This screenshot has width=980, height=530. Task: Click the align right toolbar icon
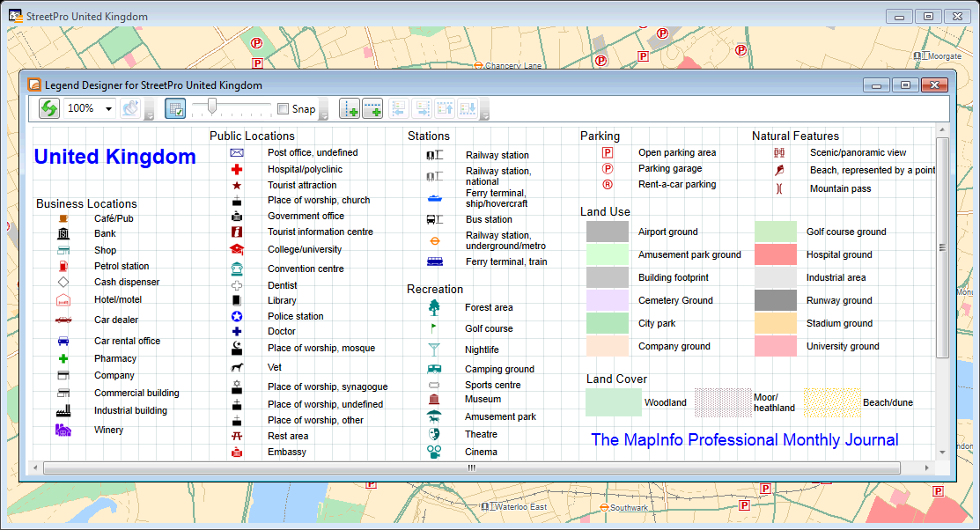(x=423, y=109)
